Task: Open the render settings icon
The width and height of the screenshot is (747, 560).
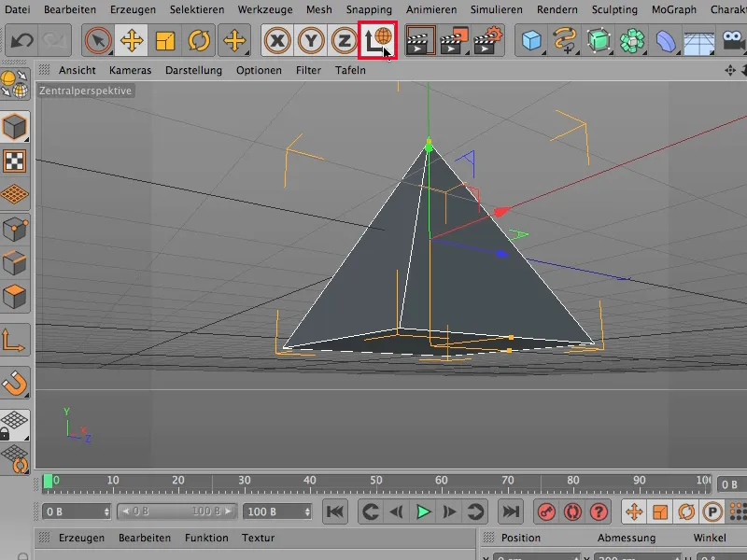Action: [x=488, y=41]
